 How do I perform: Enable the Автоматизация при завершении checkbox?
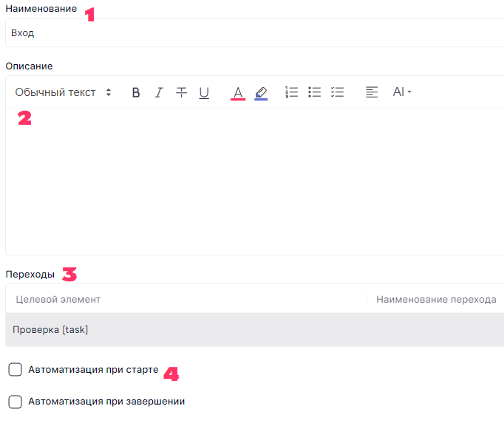[15, 402]
